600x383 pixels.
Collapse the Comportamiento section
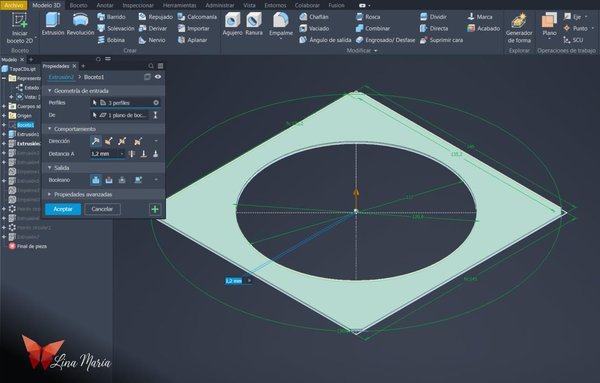49,129
